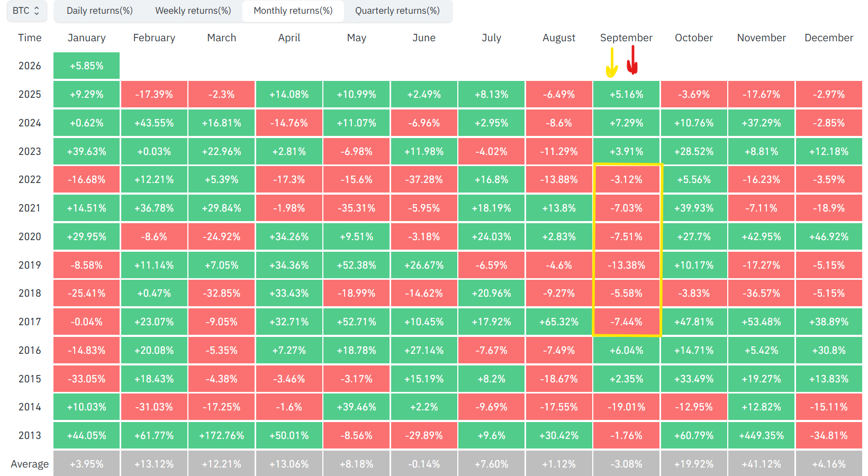This screenshot has width=868, height=476.
Task: Open the Quarterly returns(%) tab
Action: 397,11
